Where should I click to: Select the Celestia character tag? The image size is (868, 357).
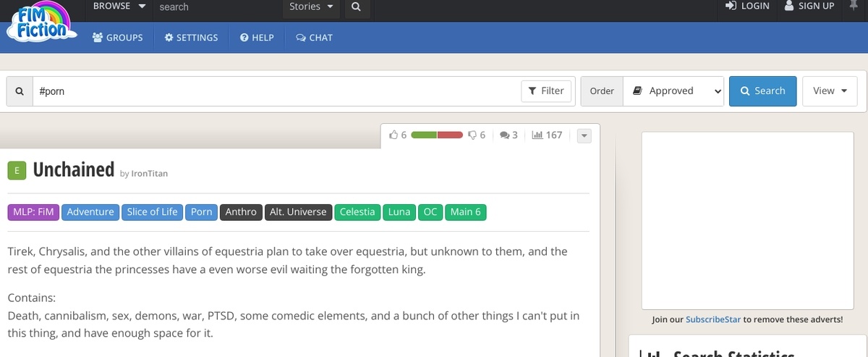tap(357, 212)
